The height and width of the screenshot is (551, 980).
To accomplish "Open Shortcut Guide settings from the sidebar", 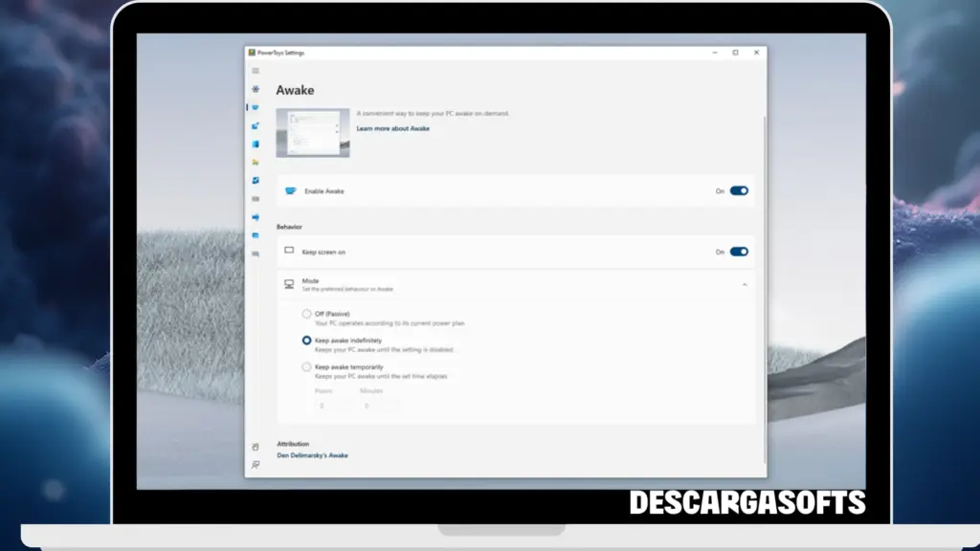I will tap(255, 253).
